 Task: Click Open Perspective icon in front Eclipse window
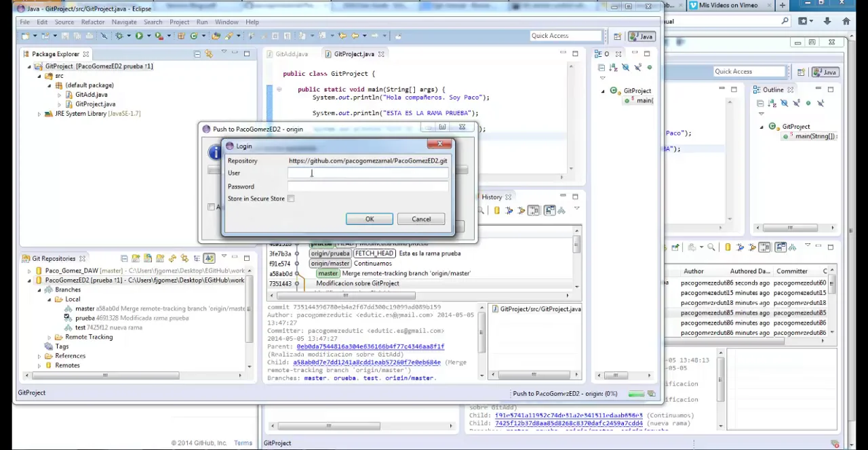(x=618, y=36)
